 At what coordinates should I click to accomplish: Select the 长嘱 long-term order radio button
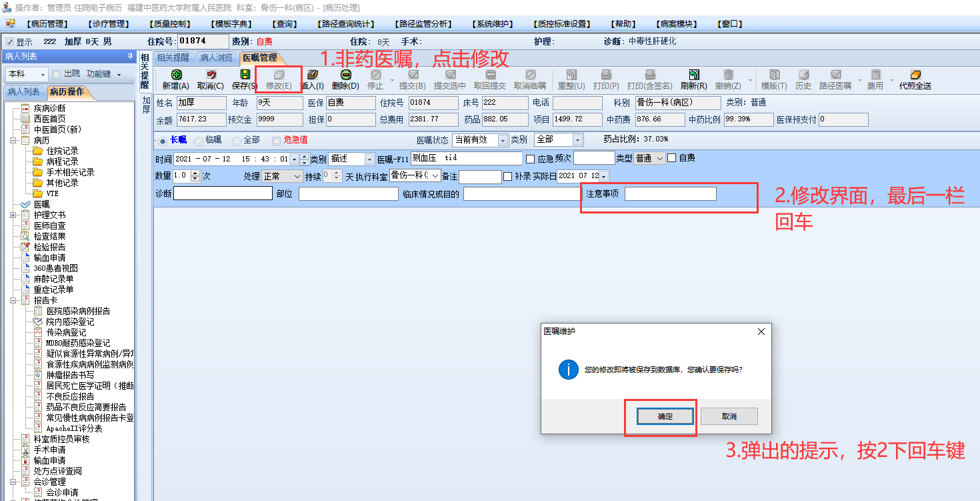163,141
